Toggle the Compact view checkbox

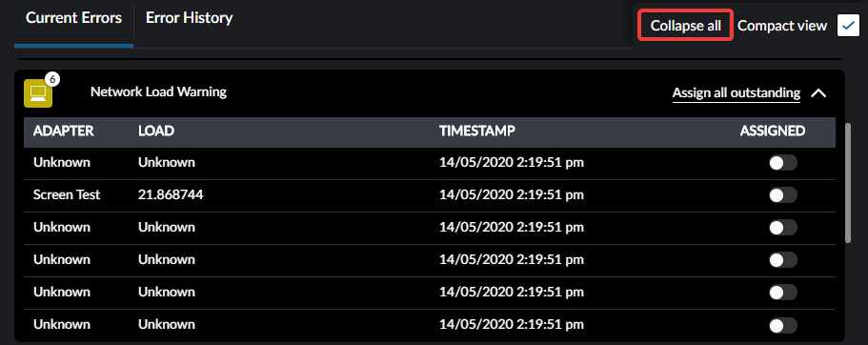tap(848, 26)
